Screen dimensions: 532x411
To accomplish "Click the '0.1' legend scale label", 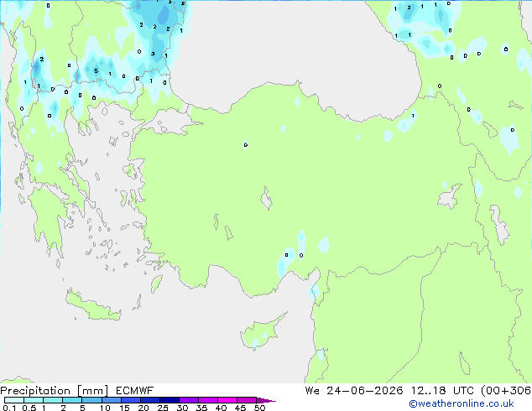I will click(x=9, y=408).
